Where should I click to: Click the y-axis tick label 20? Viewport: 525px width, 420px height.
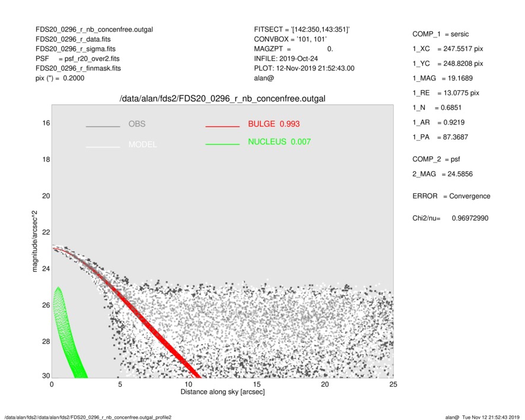(46, 196)
